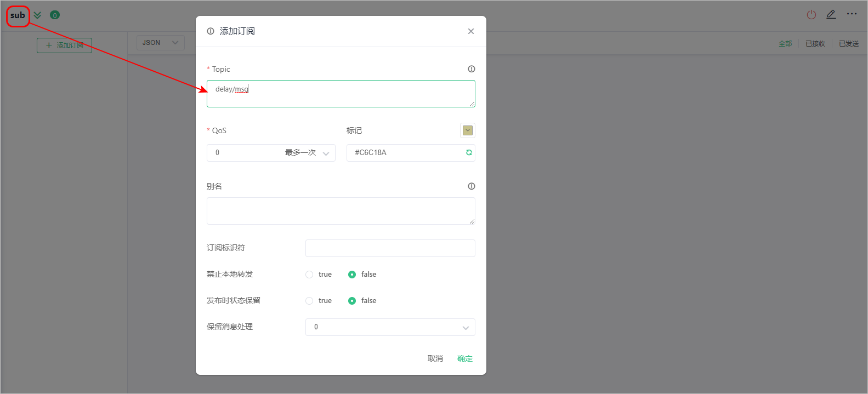Expand connection details double-chevron icon
The image size is (868, 394).
click(x=37, y=15)
